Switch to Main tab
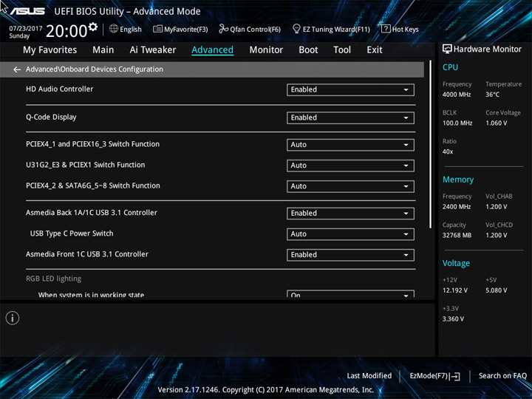 click(103, 50)
